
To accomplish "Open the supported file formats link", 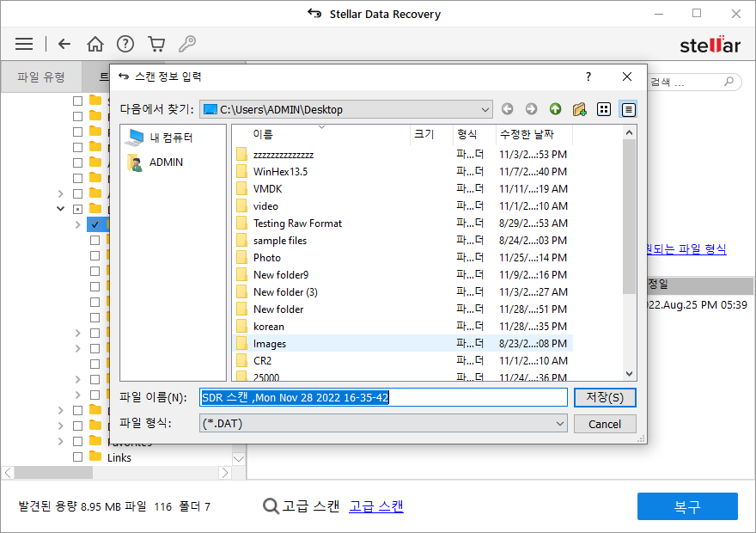I will click(x=686, y=249).
